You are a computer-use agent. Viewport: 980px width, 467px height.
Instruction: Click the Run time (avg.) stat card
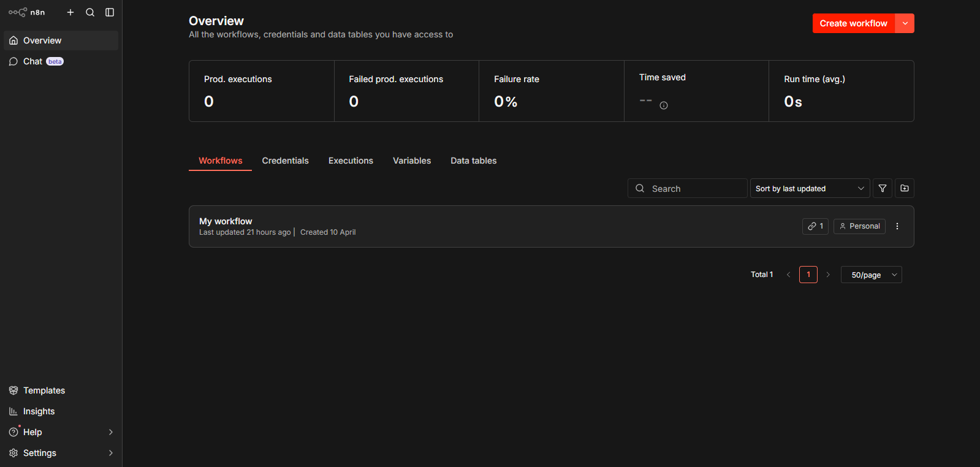coord(841,91)
